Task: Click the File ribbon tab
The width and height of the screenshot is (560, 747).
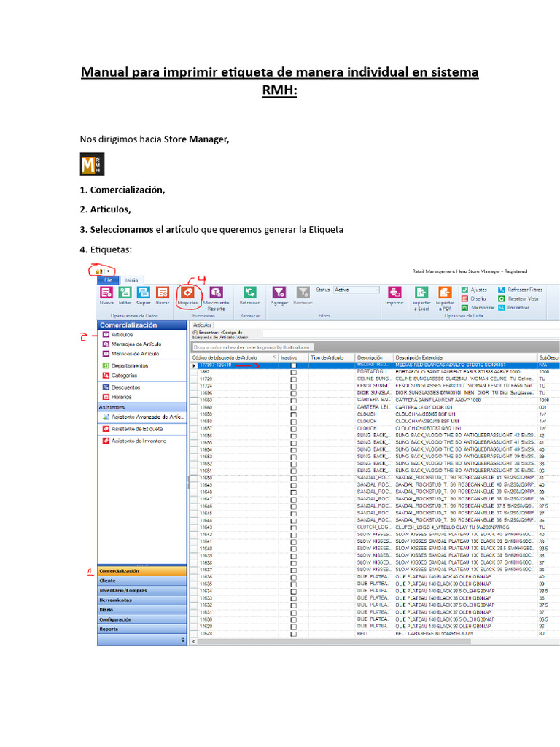Action: pos(108,280)
